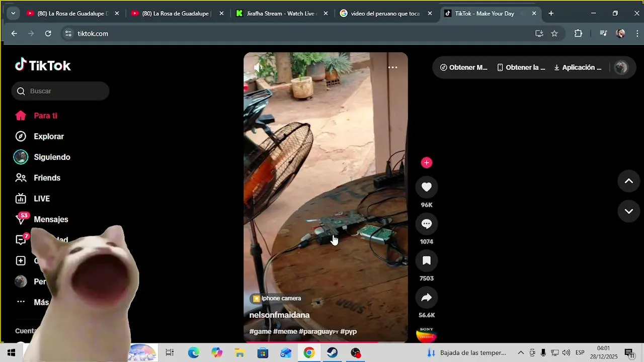Viewport: 644px width, 362px height.
Task: Click the install app icon in address bar
Action: pyautogui.click(x=539, y=34)
